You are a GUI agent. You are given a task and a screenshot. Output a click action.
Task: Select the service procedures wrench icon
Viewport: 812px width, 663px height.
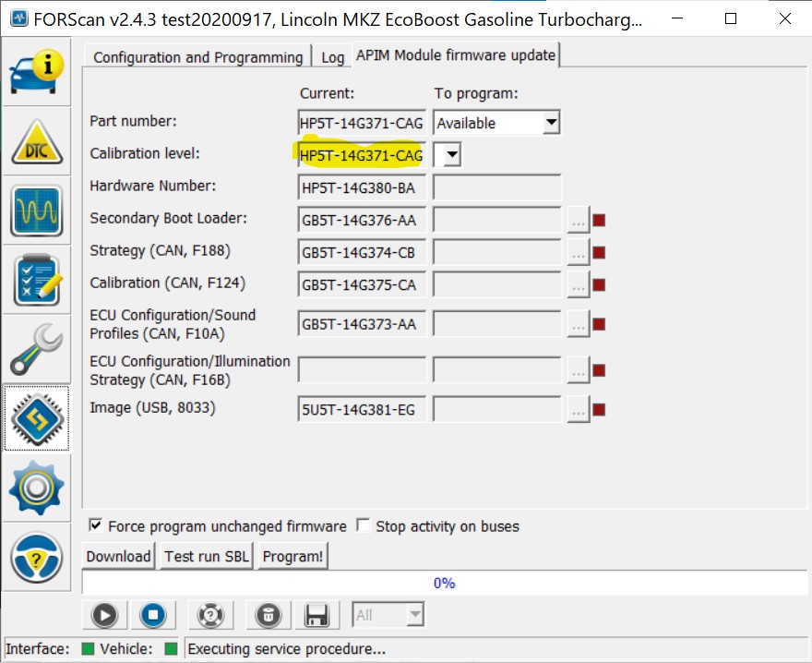(x=37, y=349)
